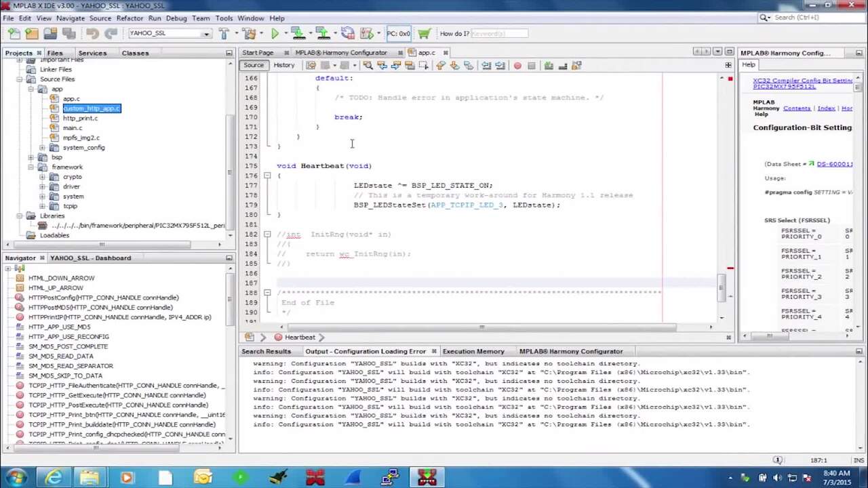Switch to the Execution Memory tab
This screenshot has width=868, height=488.
click(473, 351)
